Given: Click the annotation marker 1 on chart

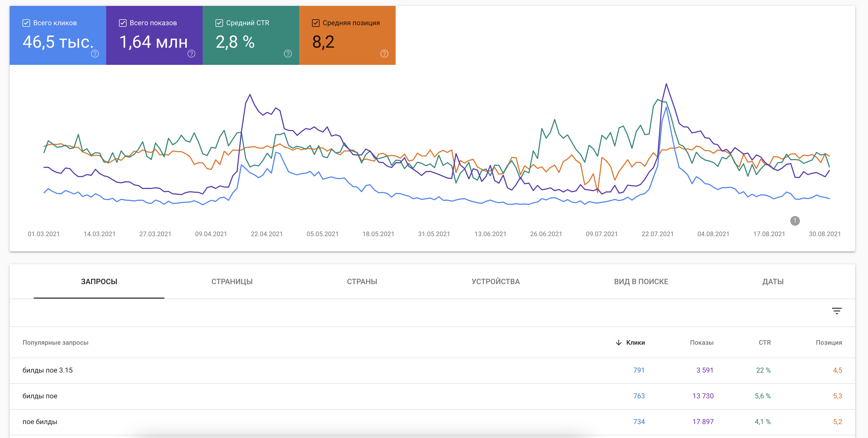Looking at the screenshot, I should [x=795, y=221].
